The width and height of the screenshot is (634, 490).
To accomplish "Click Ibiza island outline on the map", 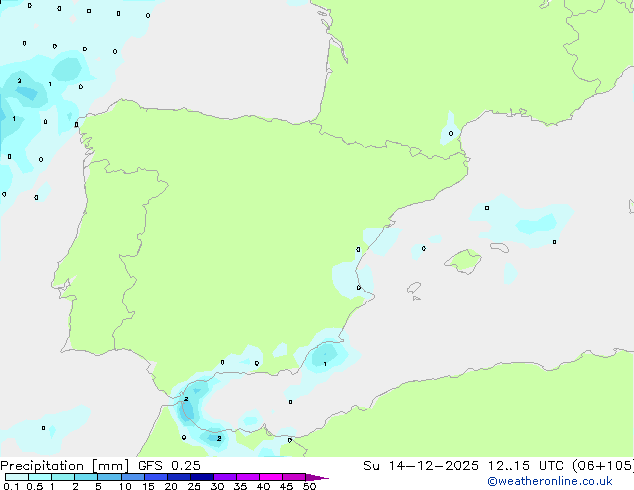I will (x=414, y=288).
